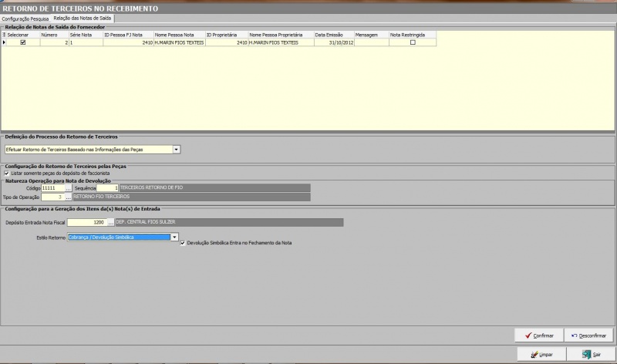Click the Limpar eraser button
The image size is (617, 364).
point(538,354)
